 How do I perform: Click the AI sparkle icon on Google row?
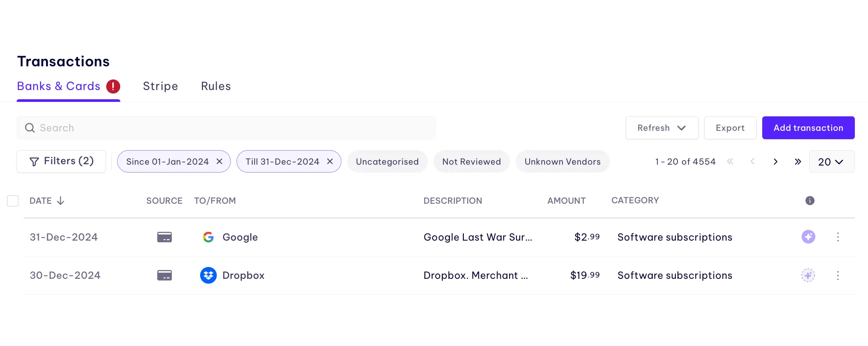click(x=808, y=237)
